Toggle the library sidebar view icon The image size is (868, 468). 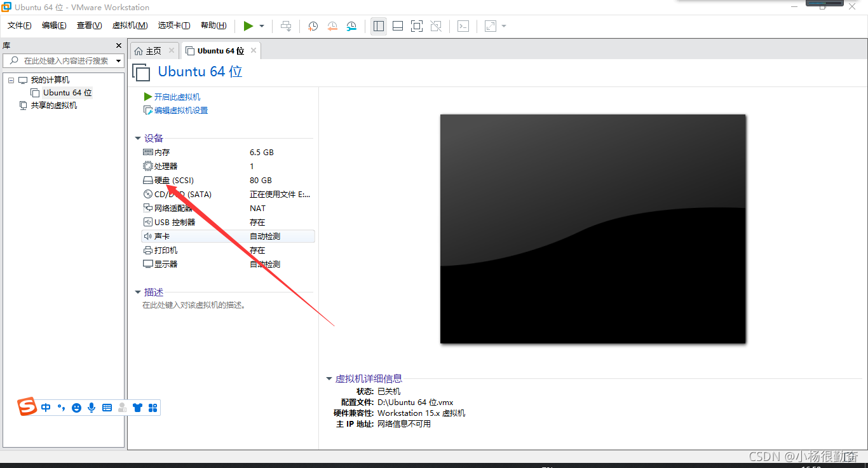click(379, 26)
